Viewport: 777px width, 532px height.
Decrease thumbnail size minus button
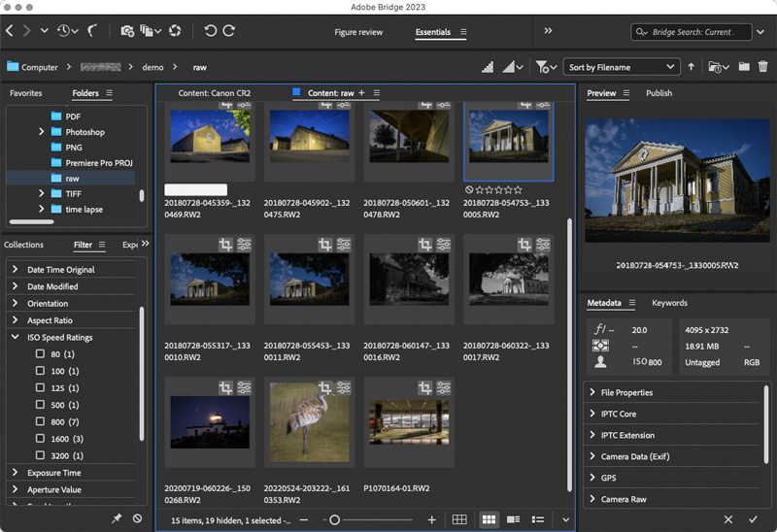tap(304, 519)
